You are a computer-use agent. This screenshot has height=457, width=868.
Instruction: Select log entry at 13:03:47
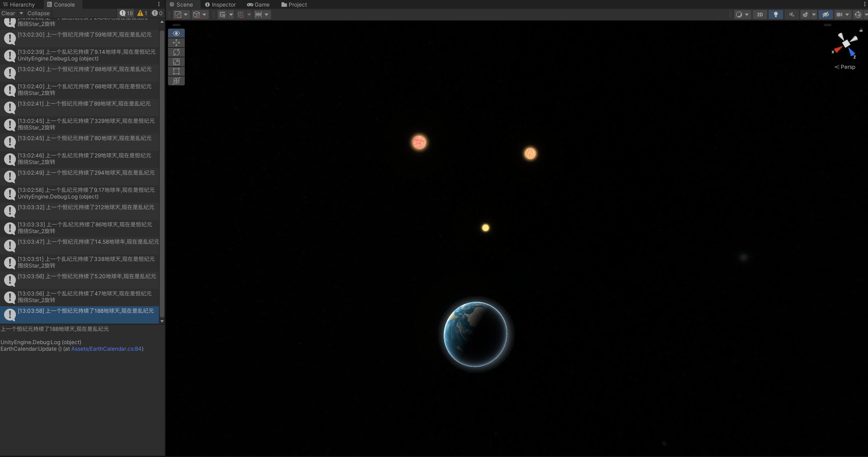pos(79,245)
